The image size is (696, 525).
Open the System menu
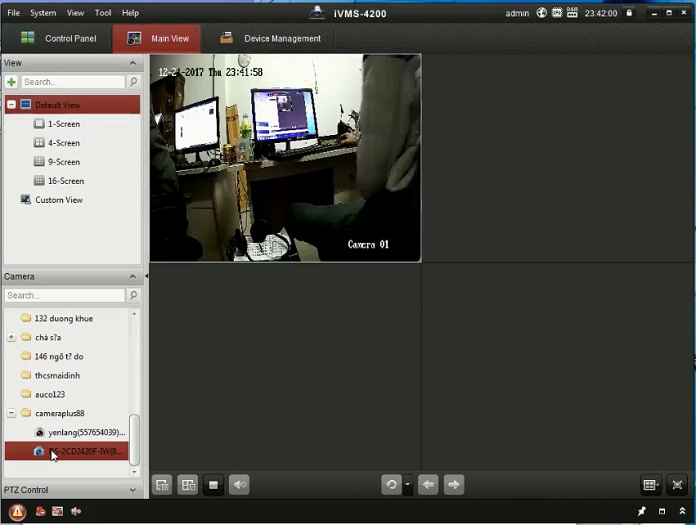point(43,13)
